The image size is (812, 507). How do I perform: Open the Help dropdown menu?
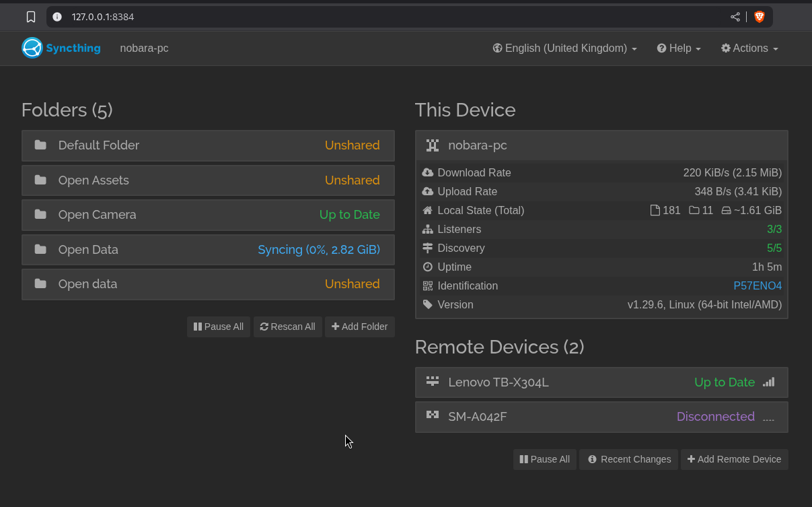[x=679, y=48]
